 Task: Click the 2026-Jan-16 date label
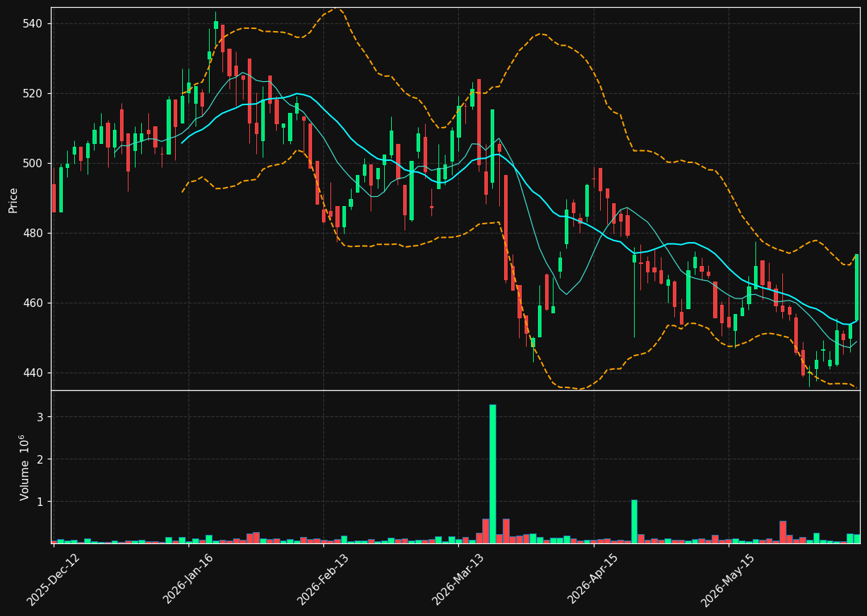pos(189,579)
